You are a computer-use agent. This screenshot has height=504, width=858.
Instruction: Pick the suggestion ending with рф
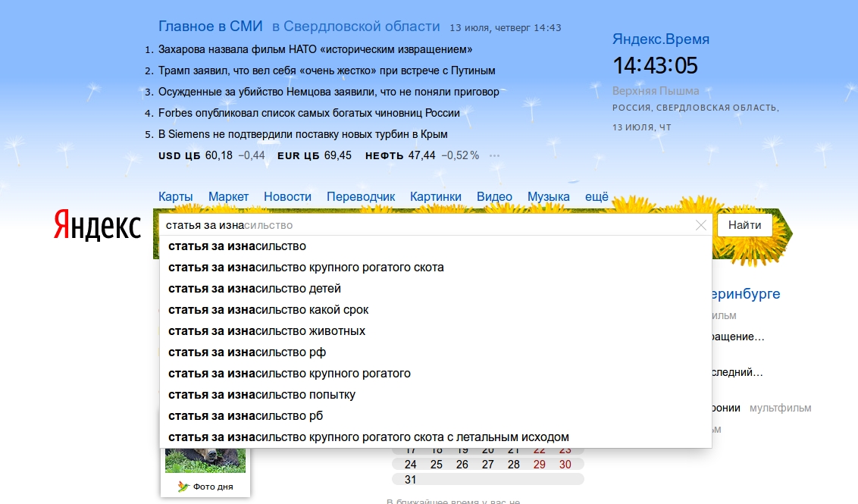436,352
